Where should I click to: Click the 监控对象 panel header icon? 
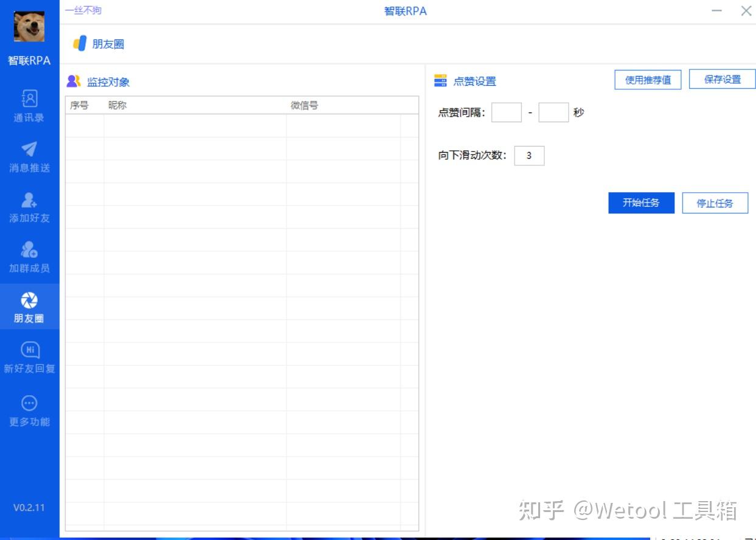tap(74, 81)
